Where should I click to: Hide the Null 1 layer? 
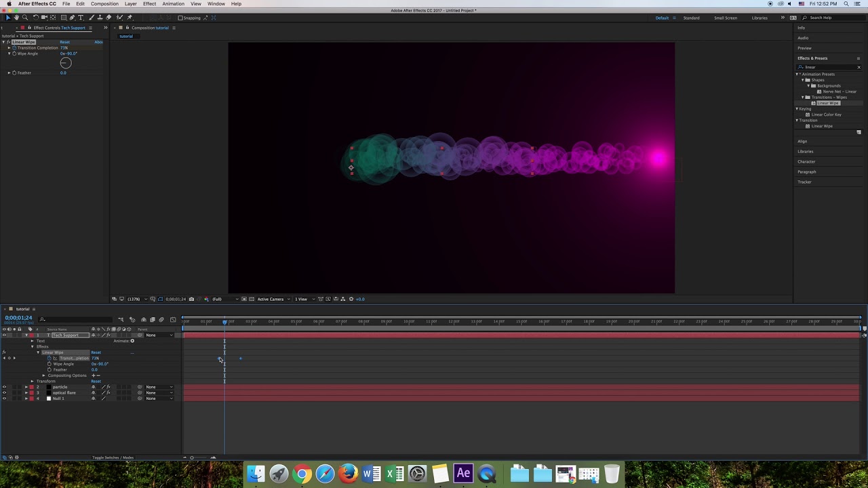(4, 399)
